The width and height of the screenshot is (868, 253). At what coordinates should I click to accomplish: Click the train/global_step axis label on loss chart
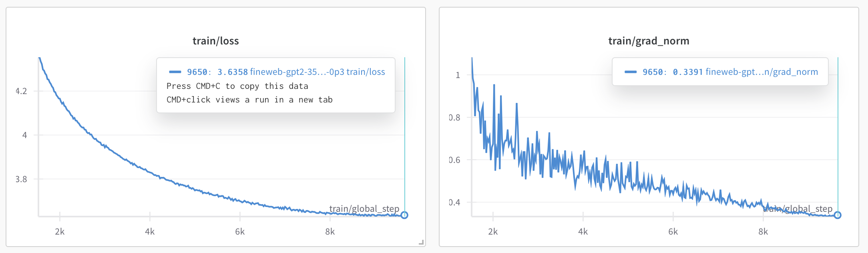(364, 209)
